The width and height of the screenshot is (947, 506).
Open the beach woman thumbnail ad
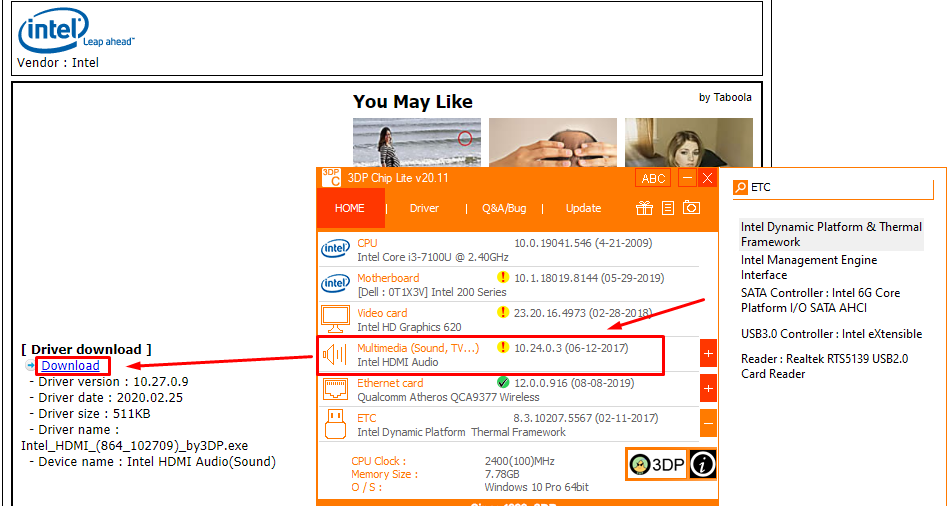(417, 143)
